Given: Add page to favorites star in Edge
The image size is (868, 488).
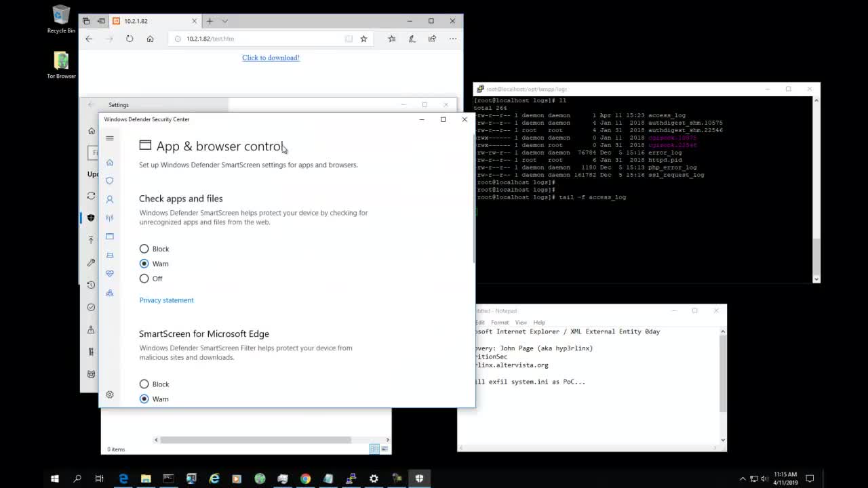Looking at the screenshot, I should point(363,39).
